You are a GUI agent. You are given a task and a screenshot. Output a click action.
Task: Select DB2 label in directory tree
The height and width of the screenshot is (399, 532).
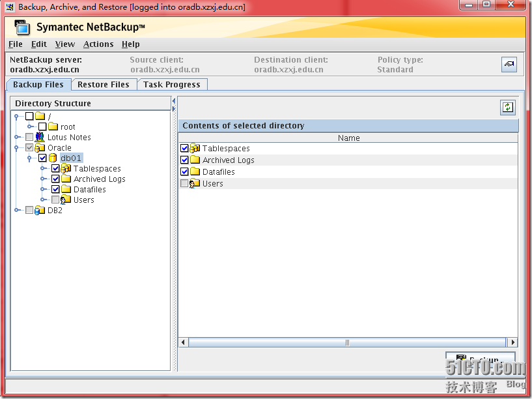tap(55, 210)
